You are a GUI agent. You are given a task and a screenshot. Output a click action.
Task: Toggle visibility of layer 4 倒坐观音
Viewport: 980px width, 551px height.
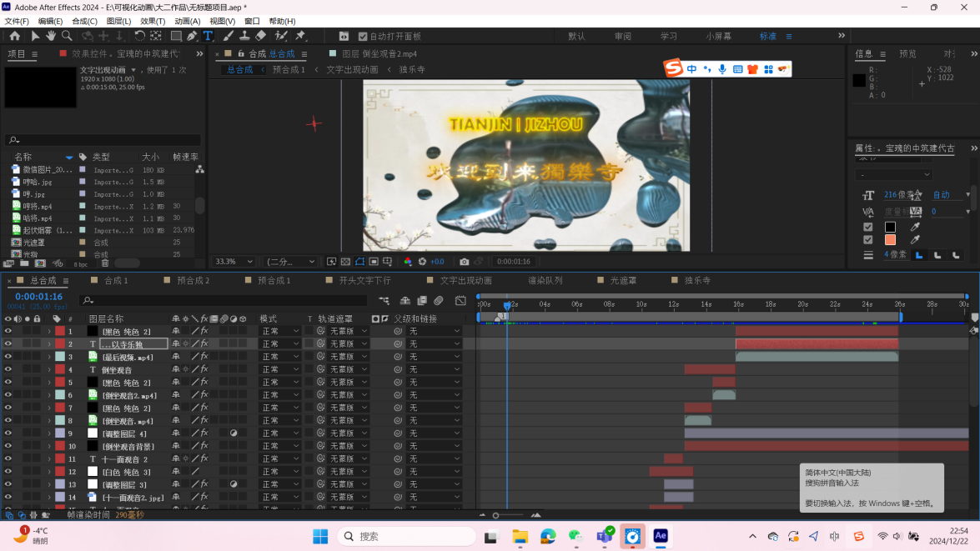[x=8, y=369]
